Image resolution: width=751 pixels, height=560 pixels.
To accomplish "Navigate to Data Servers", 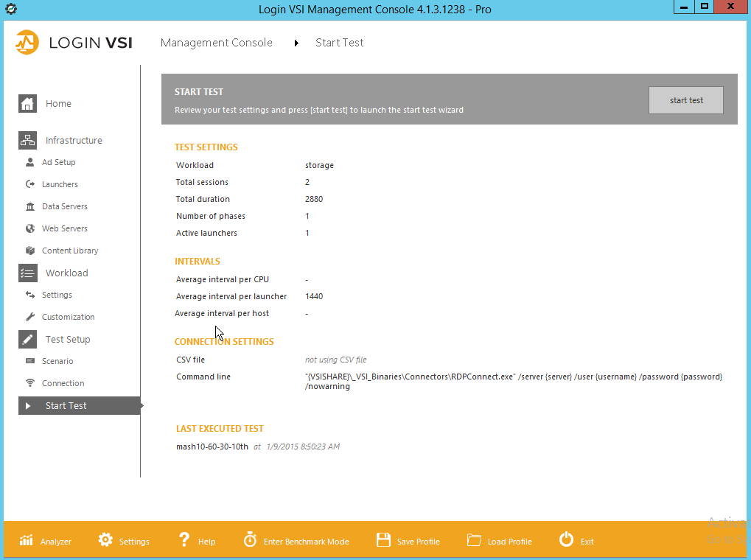I will (x=65, y=206).
